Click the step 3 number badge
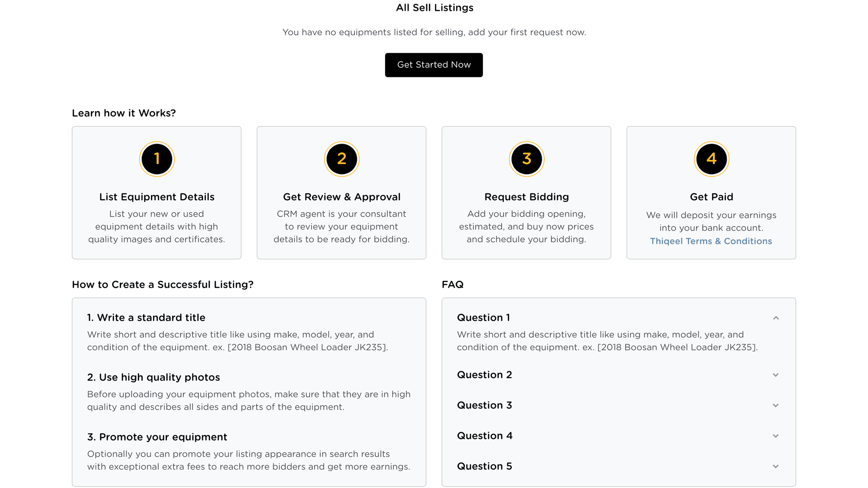 click(527, 159)
